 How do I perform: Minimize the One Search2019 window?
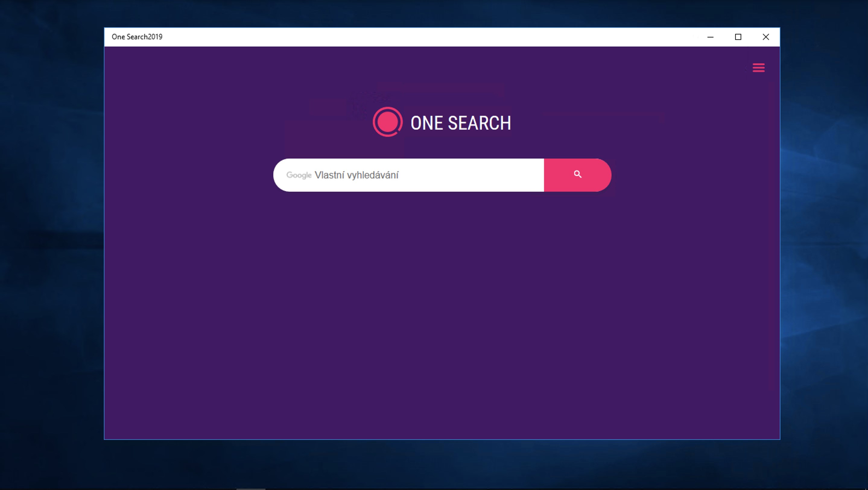pyautogui.click(x=710, y=37)
